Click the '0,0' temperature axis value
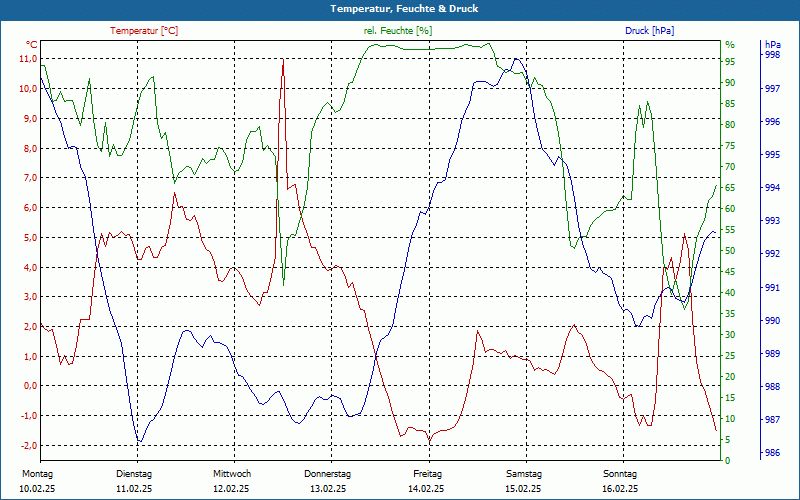The width and height of the screenshot is (800, 500). coord(31,386)
